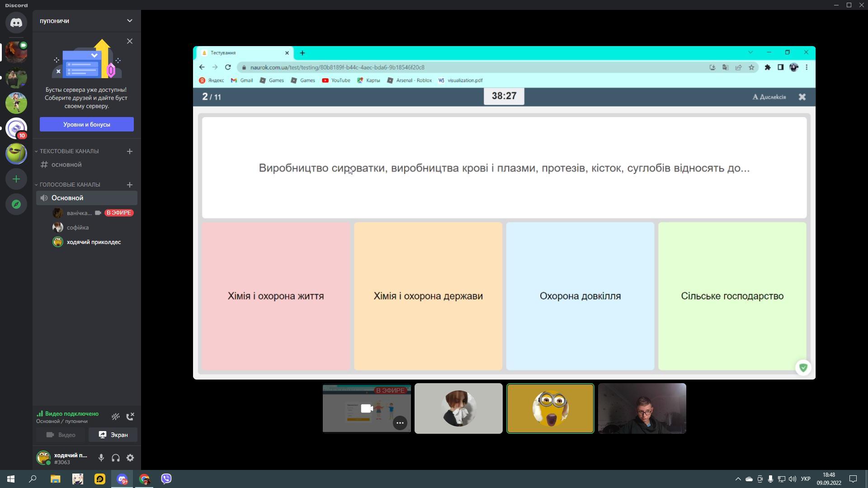Click the Экран screen share button
Image resolution: width=868 pixels, height=488 pixels.
tap(113, 435)
